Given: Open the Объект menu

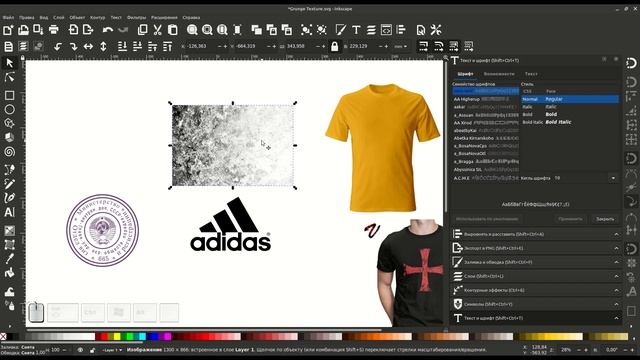Looking at the screenshot, I should pyautogui.click(x=77, y=18).
